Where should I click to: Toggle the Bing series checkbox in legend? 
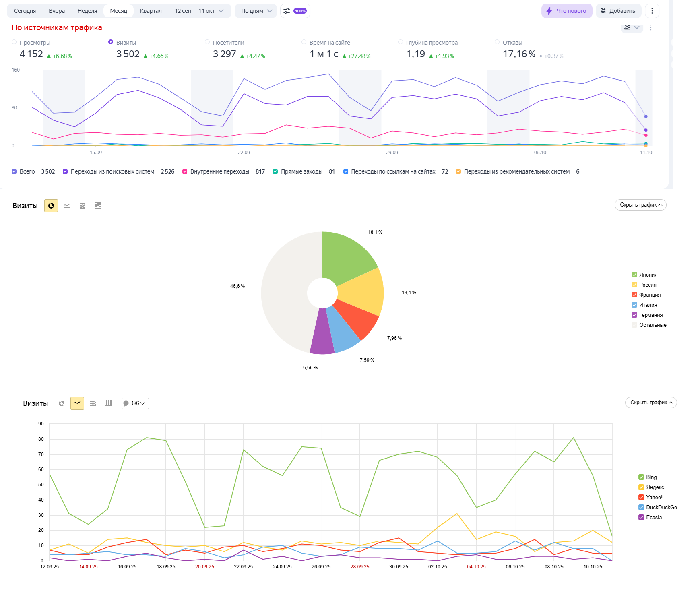click(641, 477)
